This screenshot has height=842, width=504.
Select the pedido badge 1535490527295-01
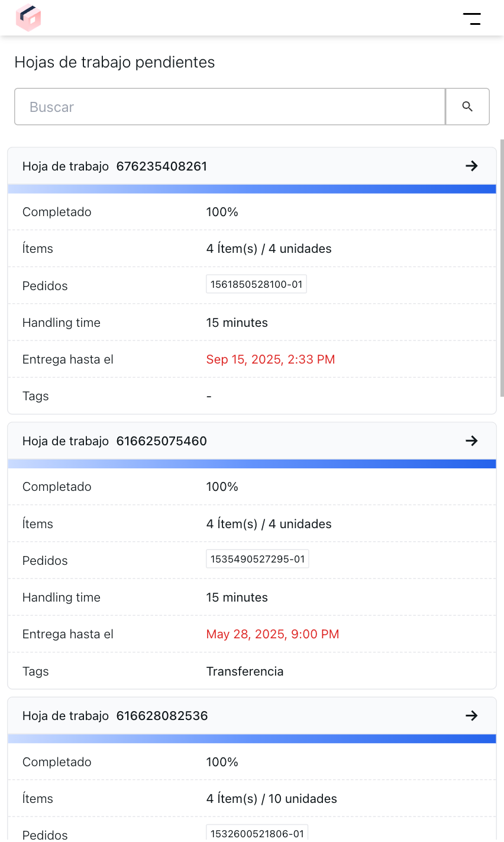click(x=257, y=558)
